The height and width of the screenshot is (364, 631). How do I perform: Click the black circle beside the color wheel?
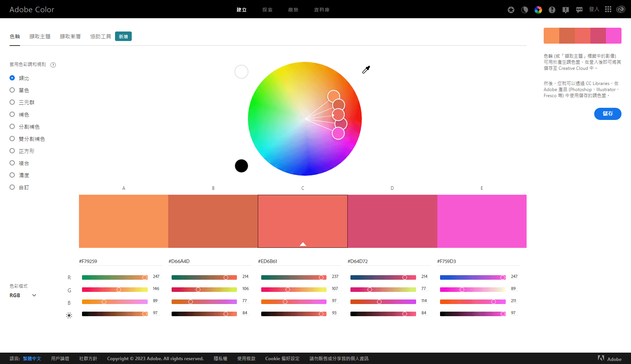241,166
